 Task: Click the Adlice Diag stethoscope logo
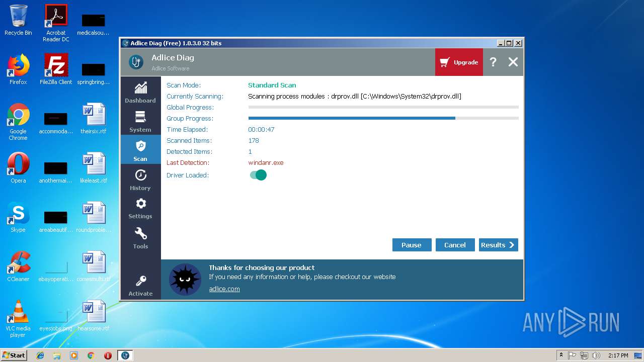point(136,62)
